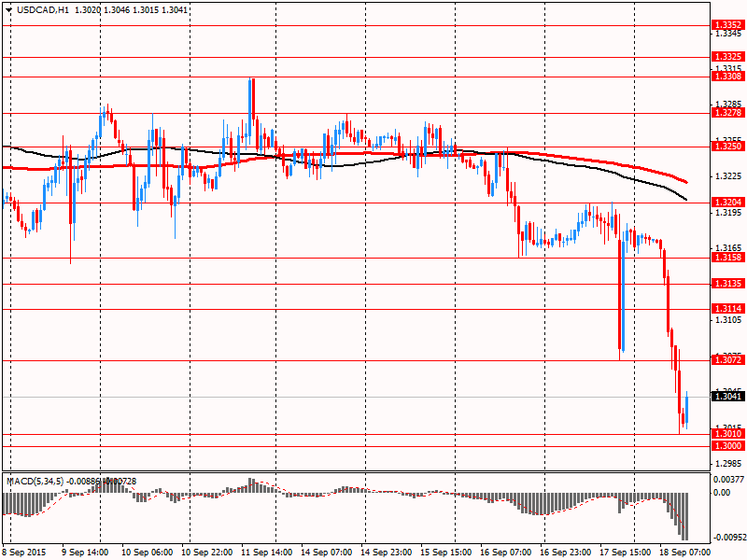The height and width of the screenshot is (560, 747).
Task: Select the 1.3325 red price level label
Action: (x=728, y=57)
